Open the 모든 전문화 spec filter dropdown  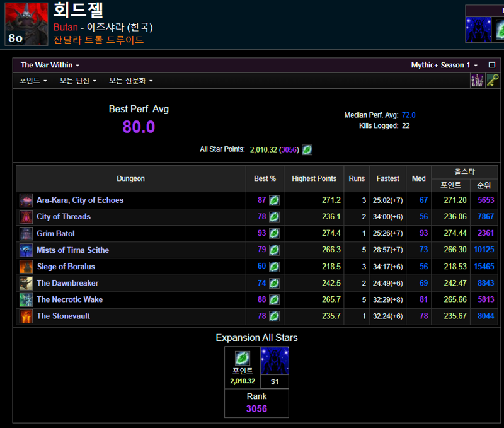130,81
